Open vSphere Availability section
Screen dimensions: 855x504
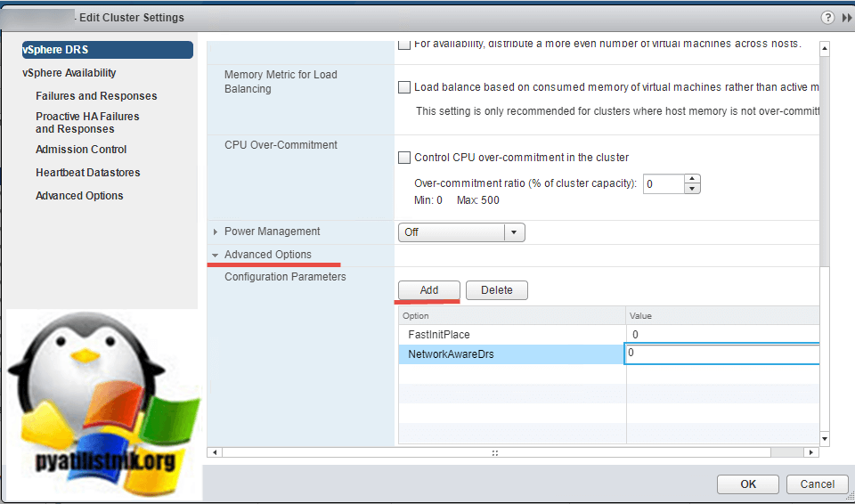click(69, 72)
